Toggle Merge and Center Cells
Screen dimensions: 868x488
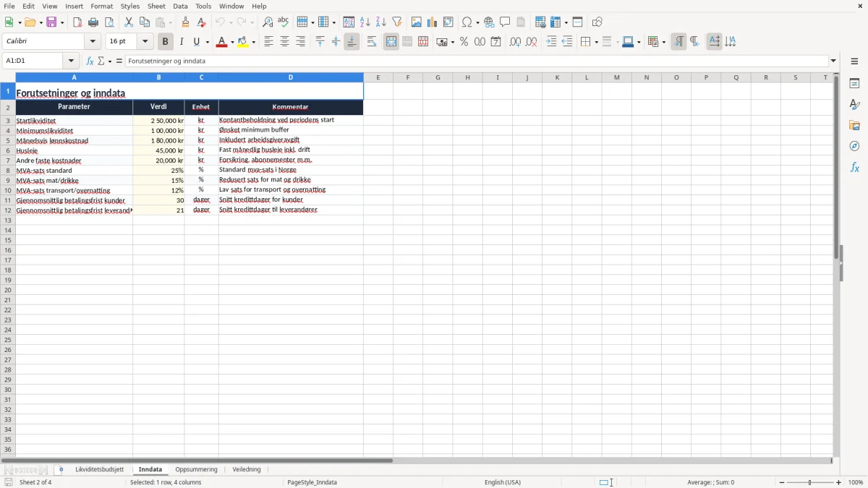(391, 42)
